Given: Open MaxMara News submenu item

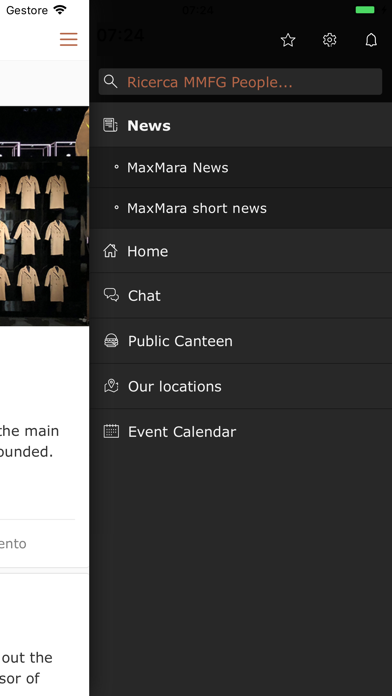Looking at the screenshot, I should 241,167.
